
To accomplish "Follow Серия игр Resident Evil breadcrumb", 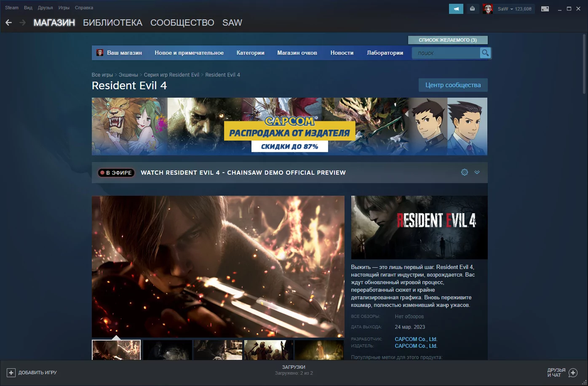I will 171,75.
